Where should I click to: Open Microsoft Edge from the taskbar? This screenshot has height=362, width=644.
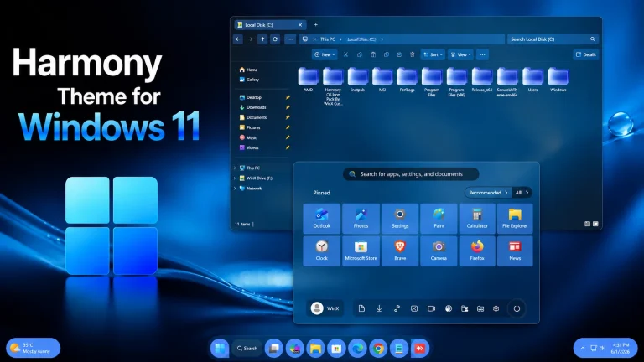coord(357,348)
